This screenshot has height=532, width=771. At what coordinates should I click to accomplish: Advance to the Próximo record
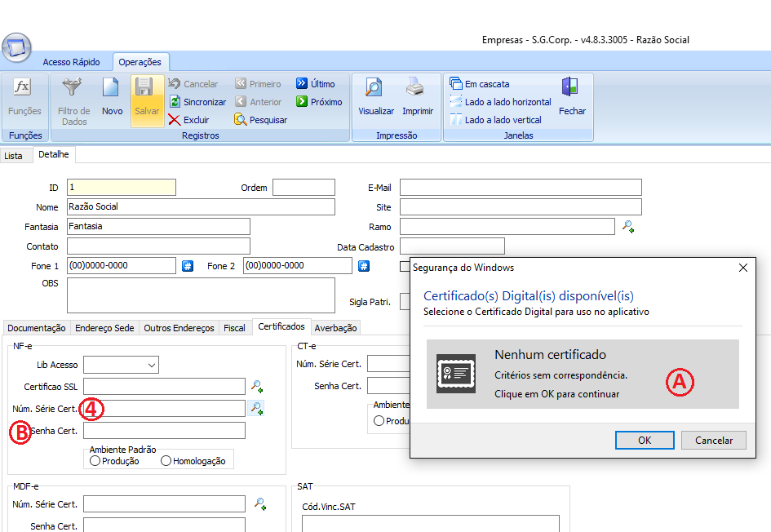319,102
